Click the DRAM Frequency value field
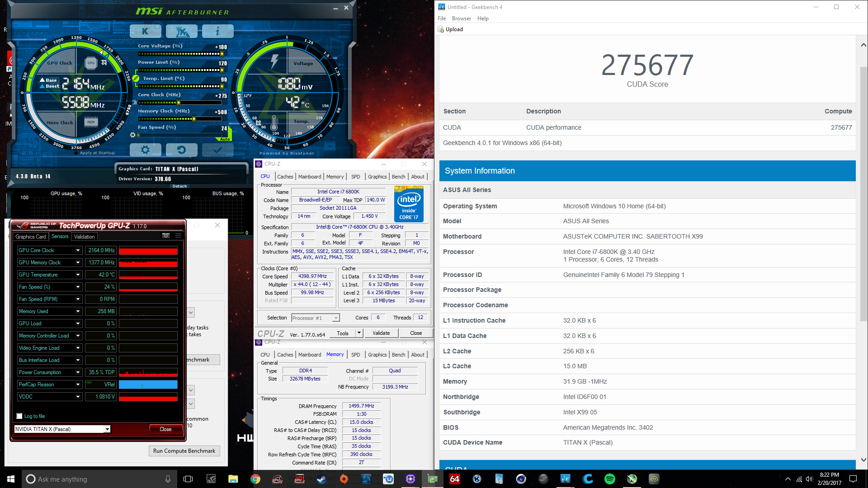Screen dimensions: 868x488 tap(361, 406)
